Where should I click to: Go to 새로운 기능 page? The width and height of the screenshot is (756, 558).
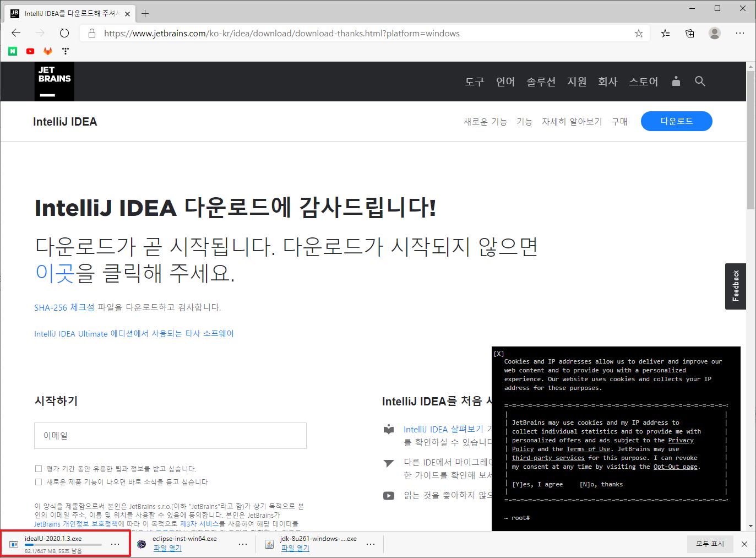485,122
